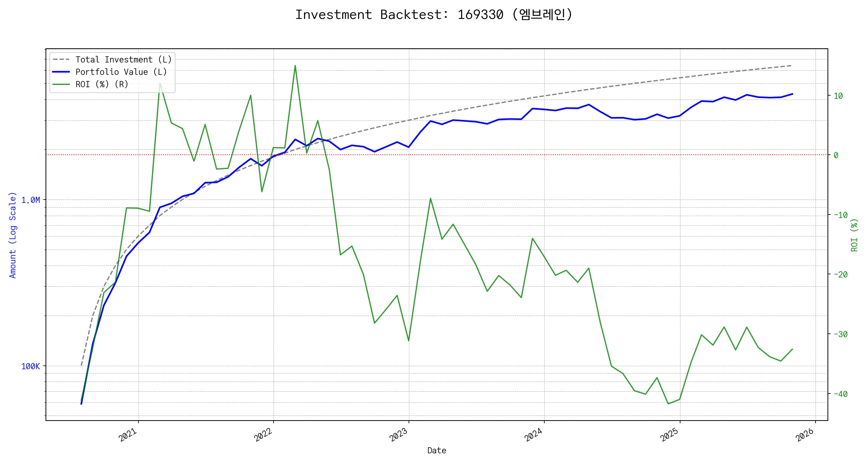Click the 1.0M left axis label
868x463 pixels.
31,200
